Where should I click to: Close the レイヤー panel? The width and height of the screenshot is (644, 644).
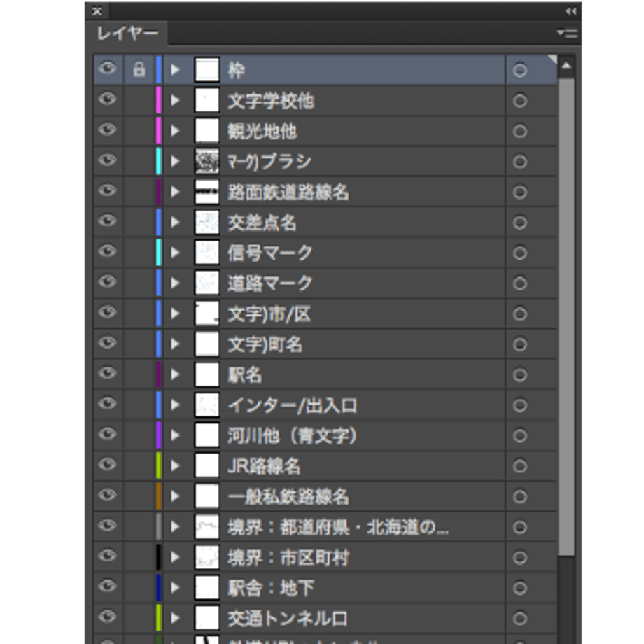coord(97,11)
